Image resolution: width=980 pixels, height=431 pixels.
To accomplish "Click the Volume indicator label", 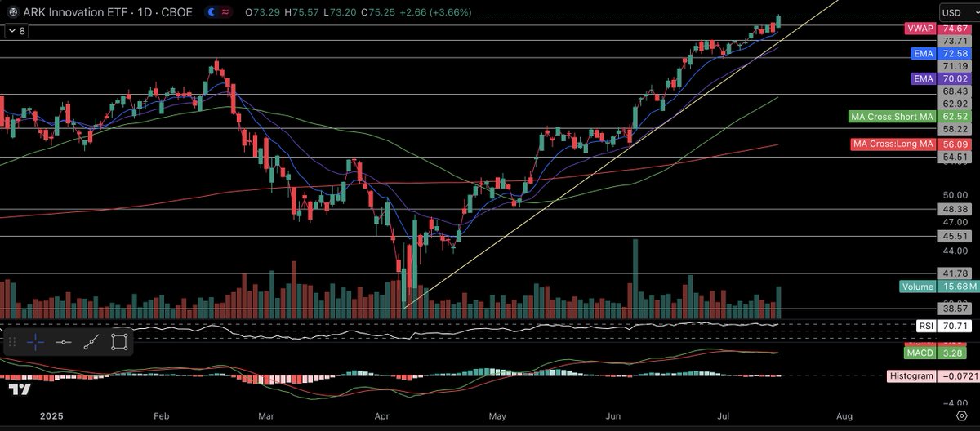I will coord(918,287).
